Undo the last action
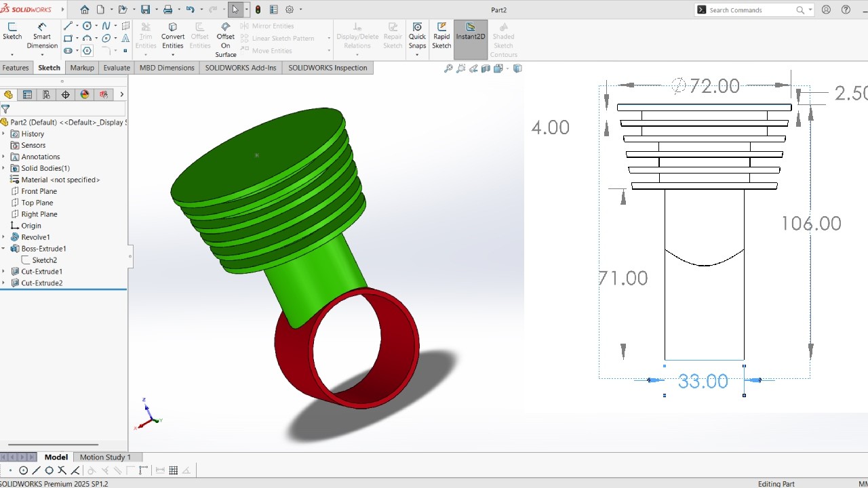The height and width of the screenshot is (488, 868). pyautogui.click(x=190, y=9)
